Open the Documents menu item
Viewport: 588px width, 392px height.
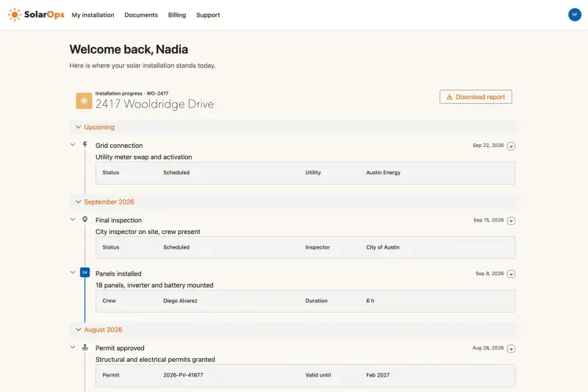point(141,15)
